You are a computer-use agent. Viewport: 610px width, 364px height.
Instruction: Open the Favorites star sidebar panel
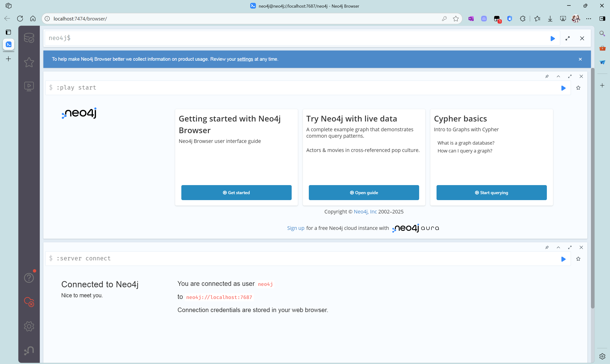pyautogui.click(x=29, y=62)
